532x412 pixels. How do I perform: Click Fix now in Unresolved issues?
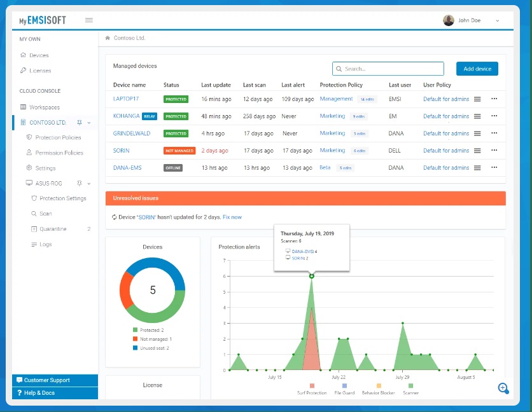click(232, 217)
